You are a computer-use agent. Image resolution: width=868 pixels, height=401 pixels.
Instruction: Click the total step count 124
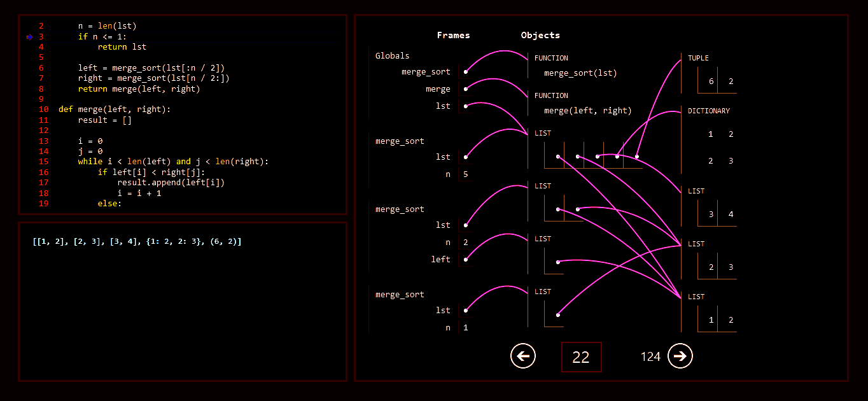coord(650,356)
